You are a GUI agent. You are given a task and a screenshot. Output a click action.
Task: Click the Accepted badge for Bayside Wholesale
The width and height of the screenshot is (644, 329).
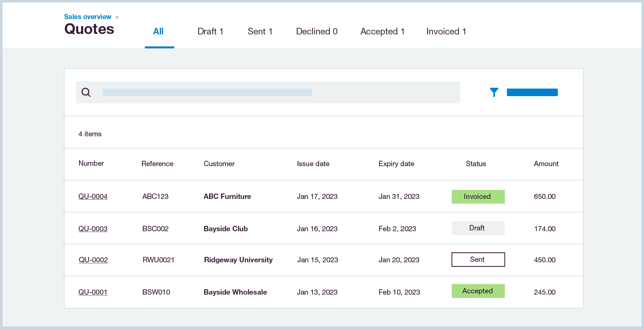tap(478, 291)
